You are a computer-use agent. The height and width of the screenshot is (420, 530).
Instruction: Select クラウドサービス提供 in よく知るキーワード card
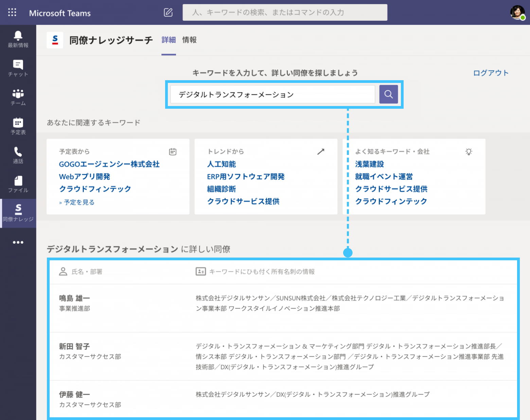(x=391, y=189)
